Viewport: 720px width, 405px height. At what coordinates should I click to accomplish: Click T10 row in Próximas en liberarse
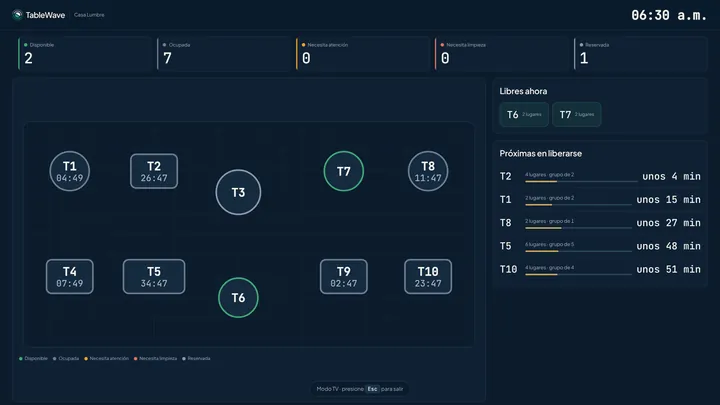click(600, 269)
